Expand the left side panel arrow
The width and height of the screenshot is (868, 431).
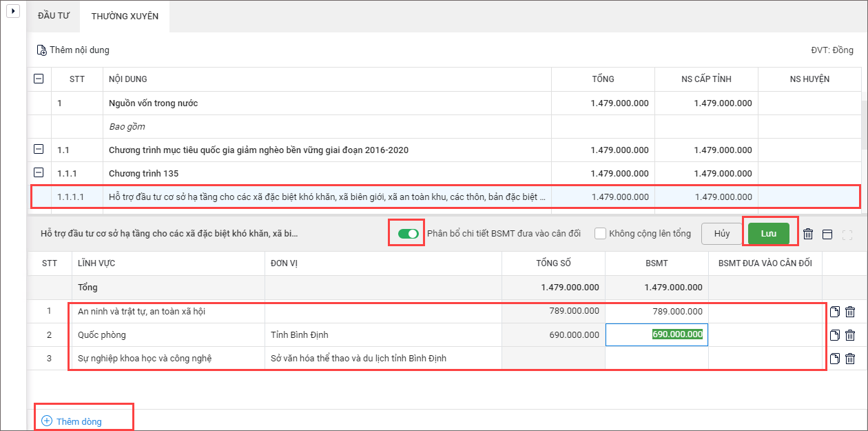[12, 12]
